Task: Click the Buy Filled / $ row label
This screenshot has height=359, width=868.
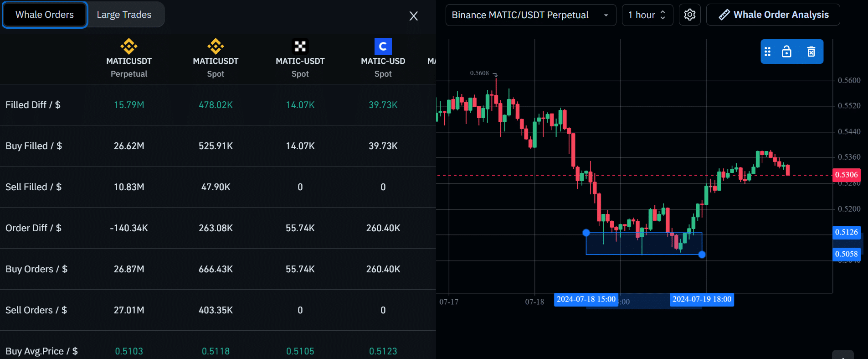Action: click(34, 146)
